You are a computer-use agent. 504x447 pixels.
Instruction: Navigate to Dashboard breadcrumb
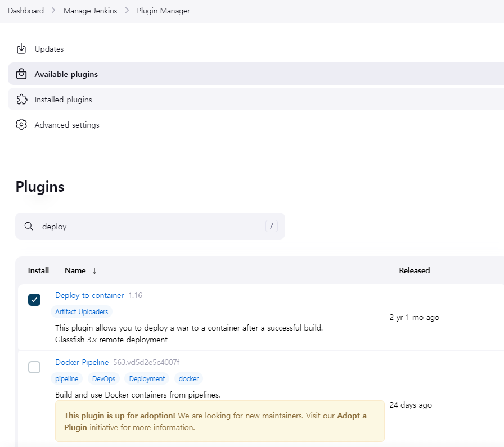(26, 11)
